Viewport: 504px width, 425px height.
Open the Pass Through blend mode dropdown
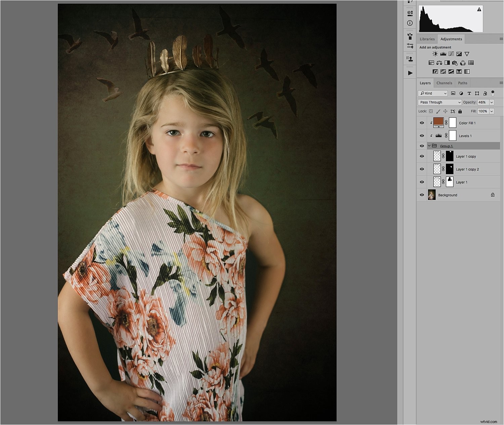(x=439, y=102)
